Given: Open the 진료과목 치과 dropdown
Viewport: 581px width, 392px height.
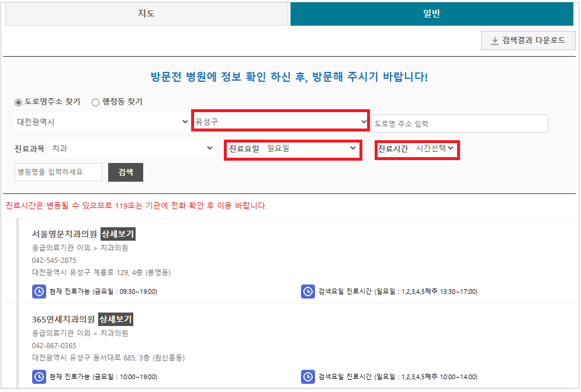Looking at the screenshot, I should pos(132,148).
